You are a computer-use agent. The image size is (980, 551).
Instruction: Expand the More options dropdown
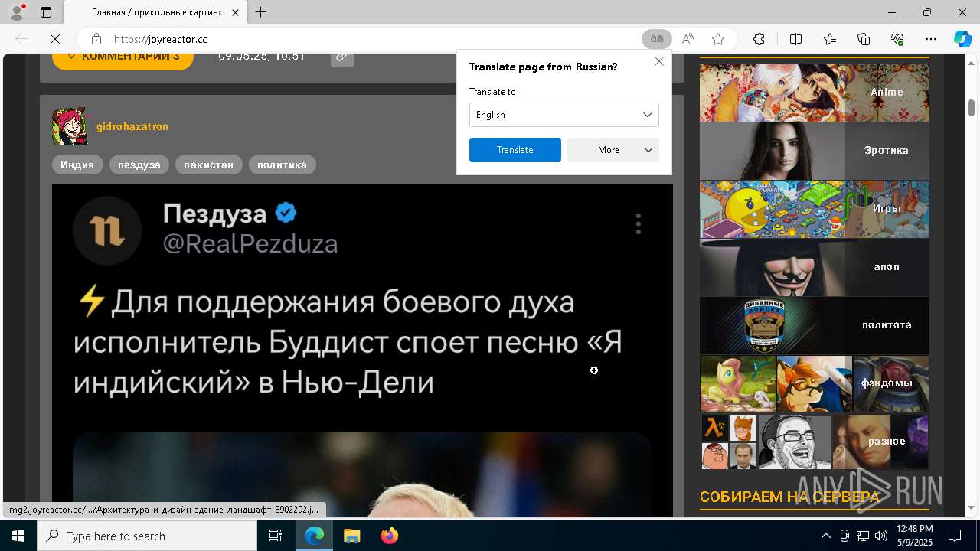[612, 150]
